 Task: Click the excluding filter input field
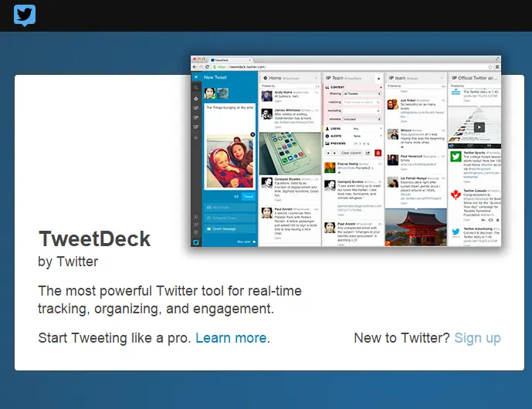(362, 110)
